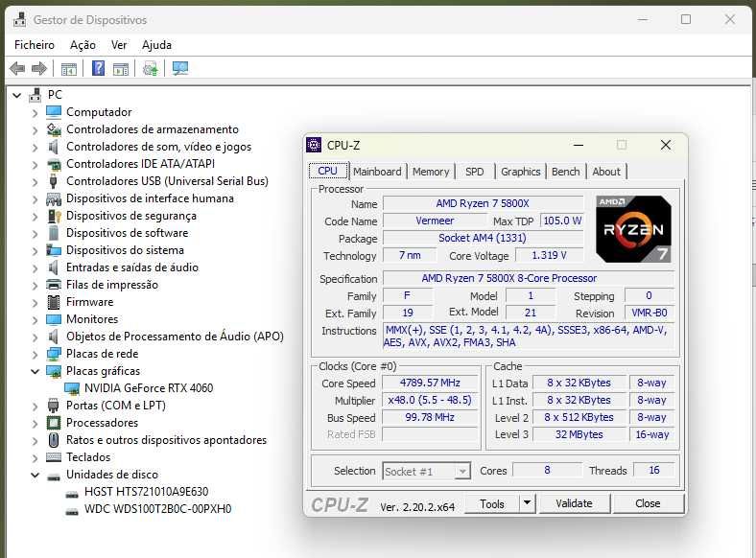This screenshot has width=756, height=558.
Task: Click the Specification field text
Action: 529,278
